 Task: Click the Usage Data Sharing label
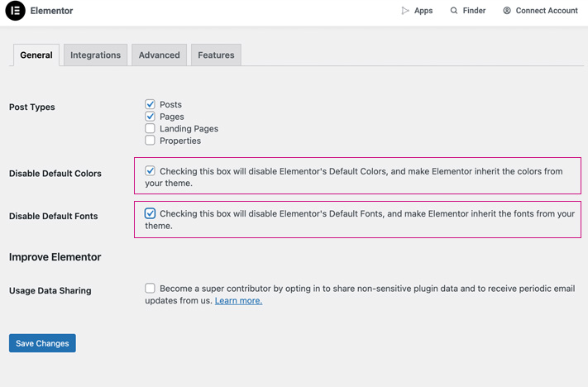(50, 290)
